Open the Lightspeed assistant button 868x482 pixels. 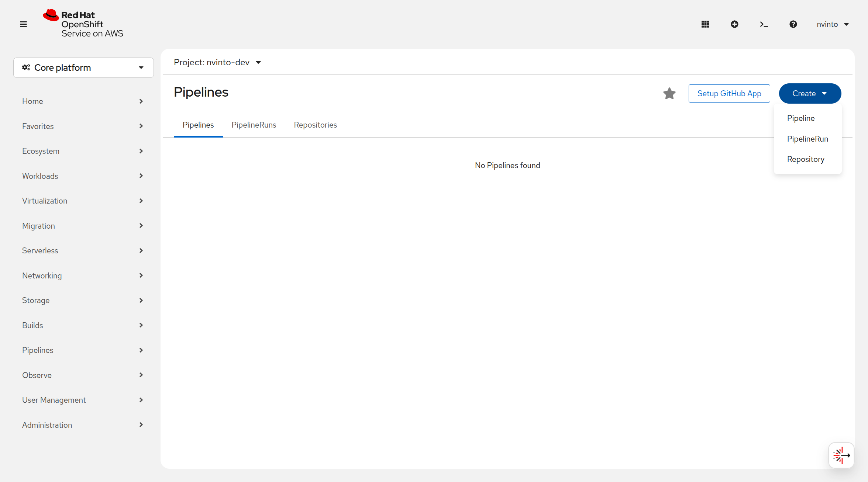(x=841, y=455)
